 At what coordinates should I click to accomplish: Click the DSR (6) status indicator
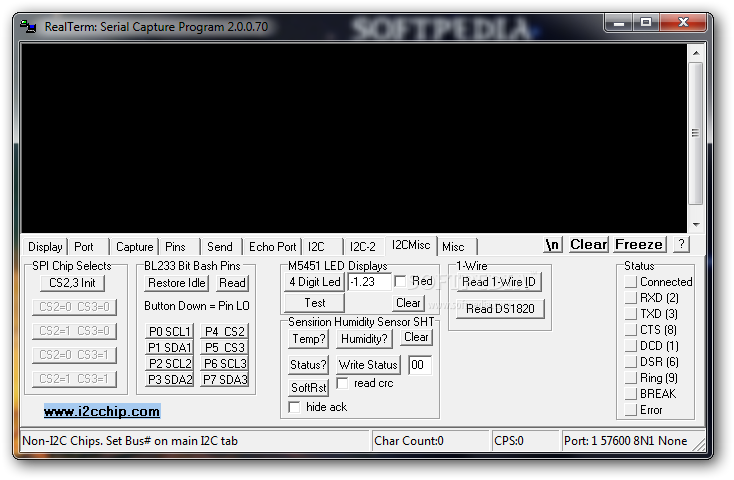coord(631,362)
